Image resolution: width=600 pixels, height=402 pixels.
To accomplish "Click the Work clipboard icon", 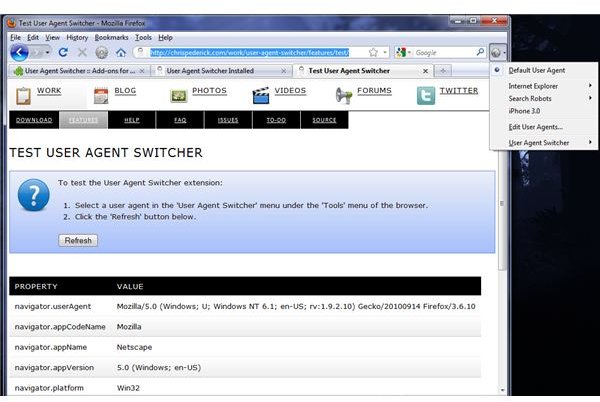I will (23, 96).
